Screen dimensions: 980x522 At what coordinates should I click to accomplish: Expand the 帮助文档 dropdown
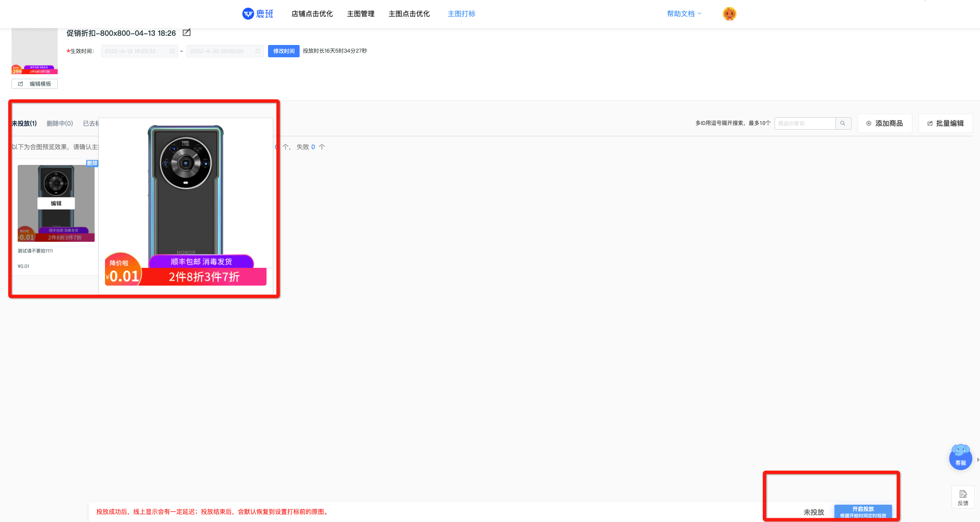click(684, 14)
